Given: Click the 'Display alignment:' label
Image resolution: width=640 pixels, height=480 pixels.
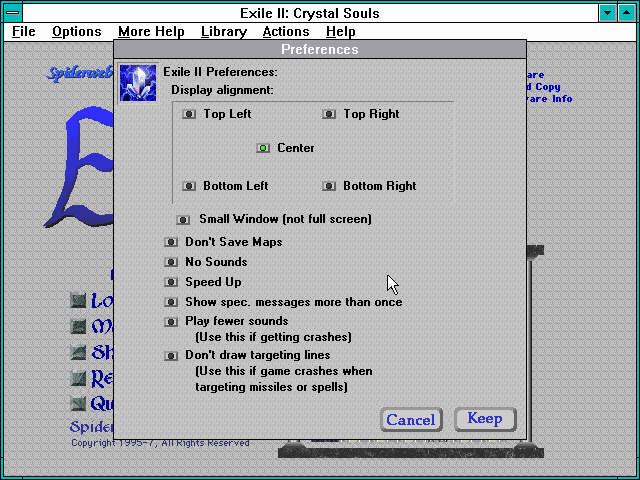Looking at the screenshot, I should point(222,90).
